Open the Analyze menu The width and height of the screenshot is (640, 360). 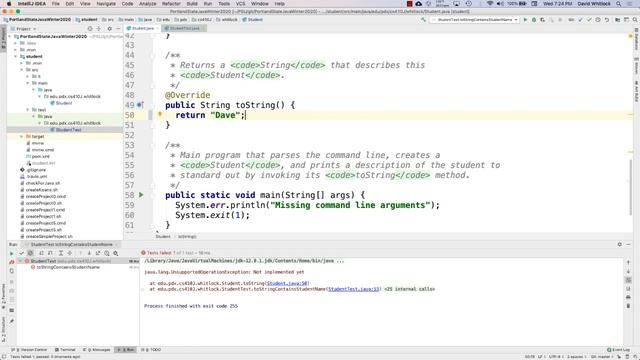tap(147, 4)
